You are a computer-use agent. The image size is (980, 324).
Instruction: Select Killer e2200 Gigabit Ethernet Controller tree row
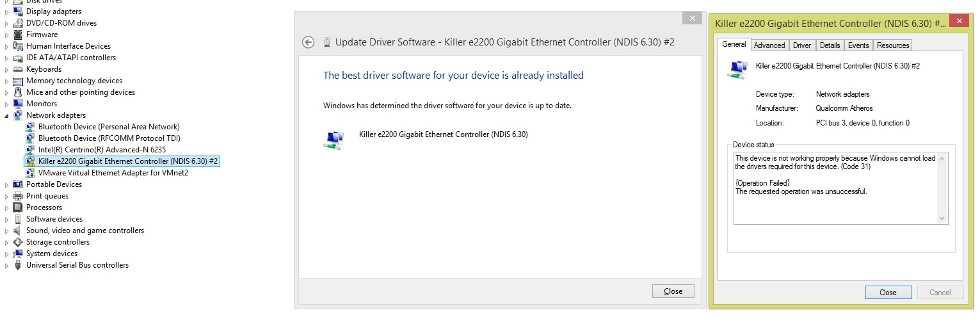[122, 161]
